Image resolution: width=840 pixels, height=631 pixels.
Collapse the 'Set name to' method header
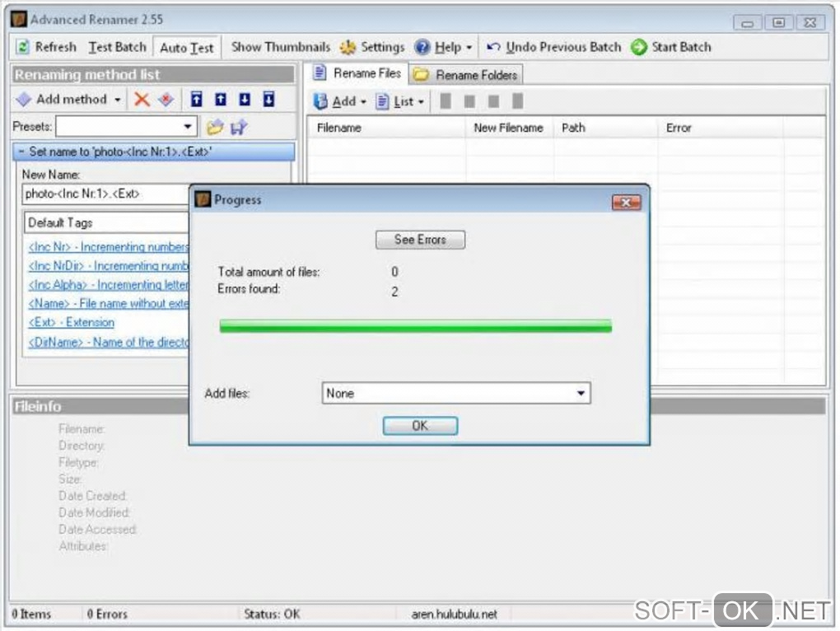tap(153, 152)
